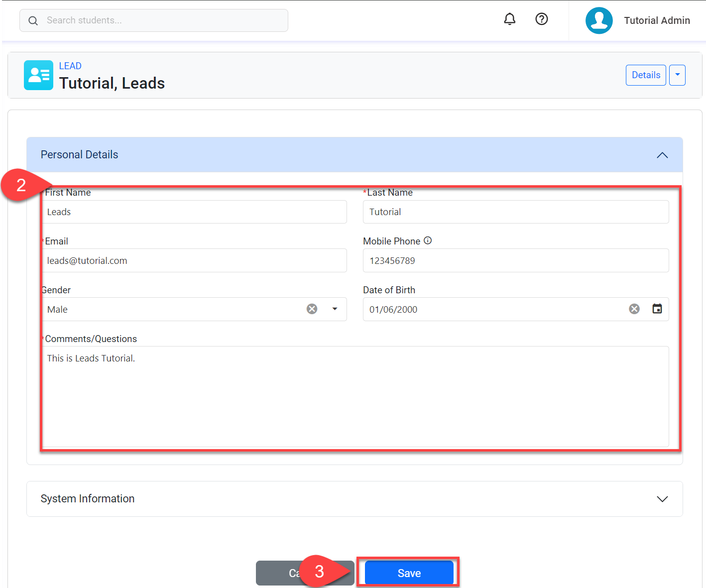Screen dimensions: 706x588
Task: Focus the Email input field
Action: pyautogui.click(x=194, y=261)
